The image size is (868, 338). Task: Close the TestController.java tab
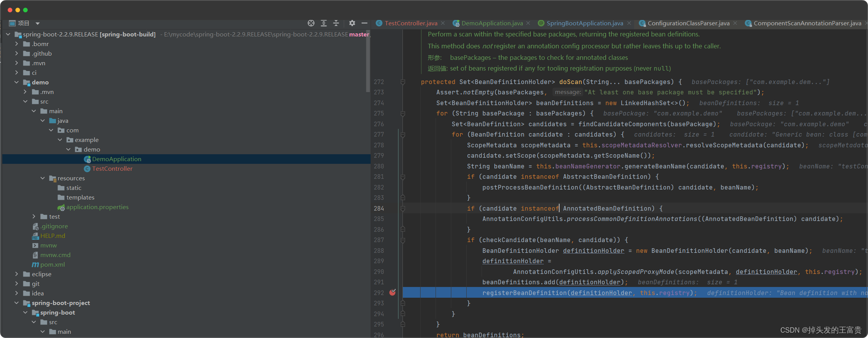[x=443, y=23]
